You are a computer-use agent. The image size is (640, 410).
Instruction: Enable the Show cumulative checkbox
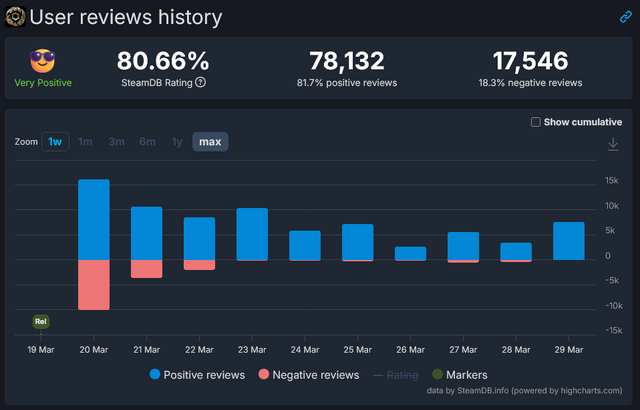click(x=536, y=122)
